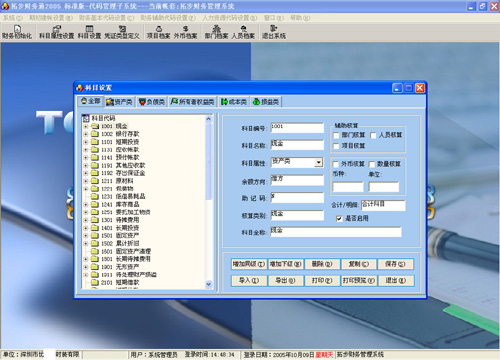
Task: Enable the 外币核算 checkbox
Action: click(336, 164)
